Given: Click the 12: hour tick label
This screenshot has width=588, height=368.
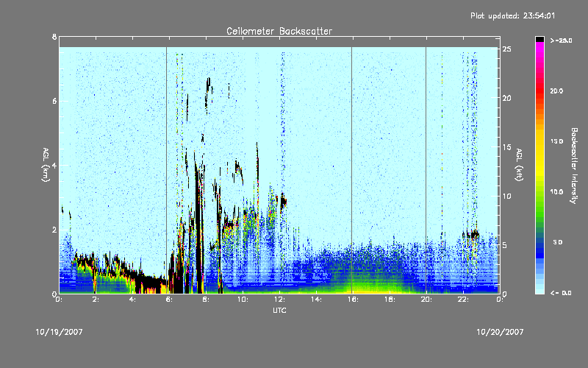Looking at the screenshot, I should pyautogui.click(x=279, y=300).
